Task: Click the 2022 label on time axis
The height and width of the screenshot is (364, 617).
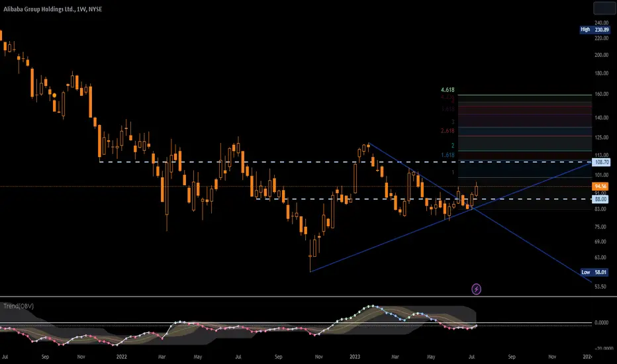Action: tap(122, 357)
